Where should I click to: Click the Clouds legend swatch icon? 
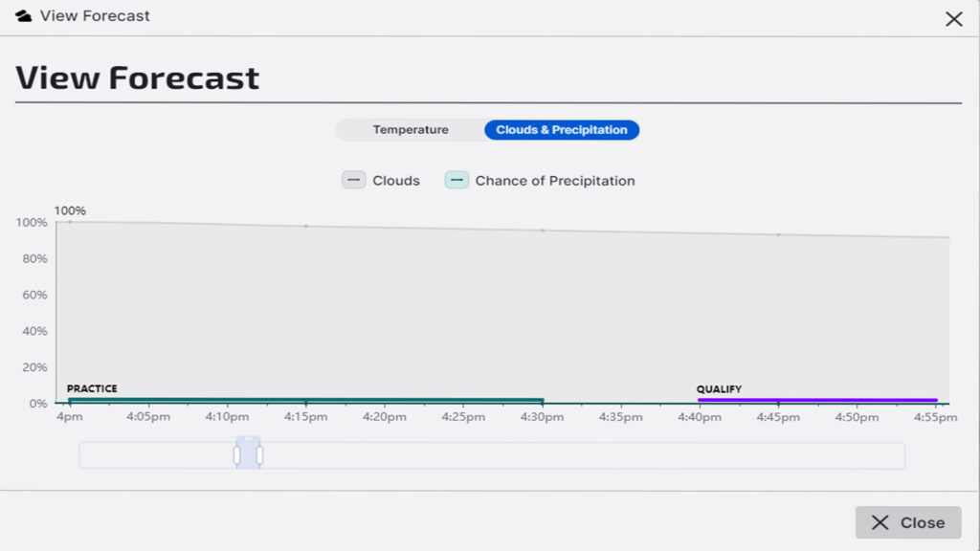point(353,180)
